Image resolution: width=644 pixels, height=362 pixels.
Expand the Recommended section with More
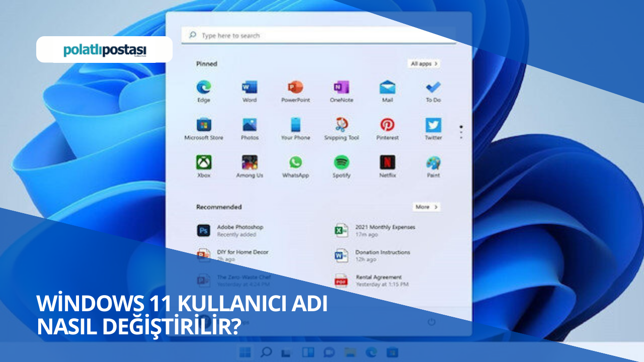[x=426, y=207]
